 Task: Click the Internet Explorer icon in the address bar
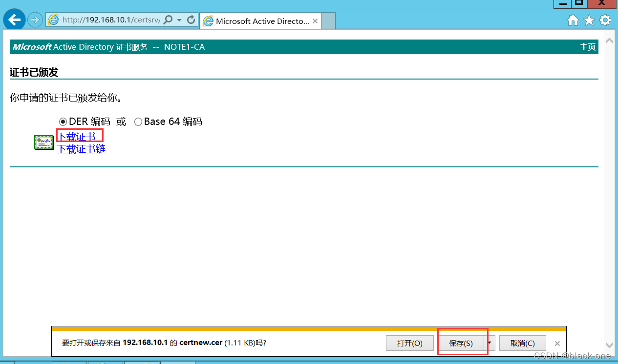click(53, 20)
